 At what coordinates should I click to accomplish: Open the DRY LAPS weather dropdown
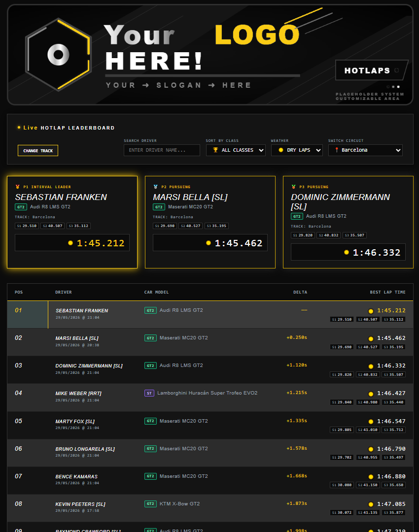297,150
